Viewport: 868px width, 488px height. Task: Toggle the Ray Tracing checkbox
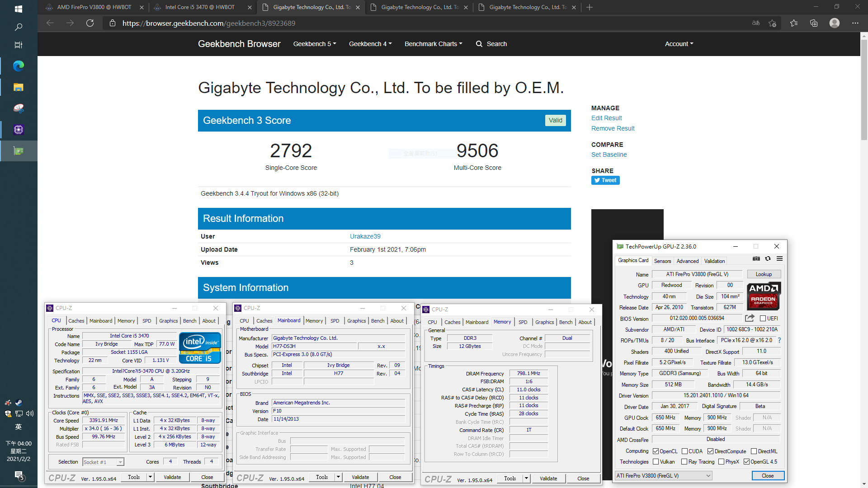(x=684, y=462)
